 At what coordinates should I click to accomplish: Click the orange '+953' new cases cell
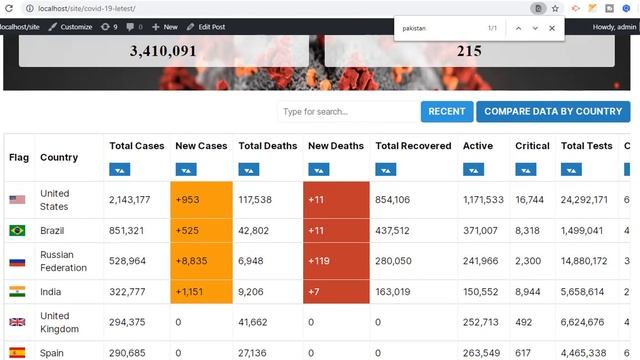click(x=202, y=200)
